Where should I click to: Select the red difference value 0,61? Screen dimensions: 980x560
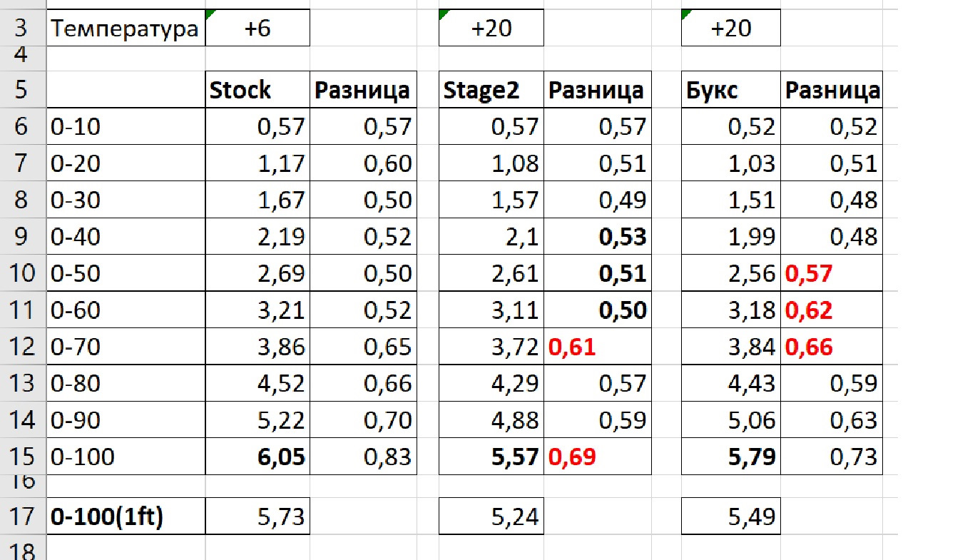(598, 347)
